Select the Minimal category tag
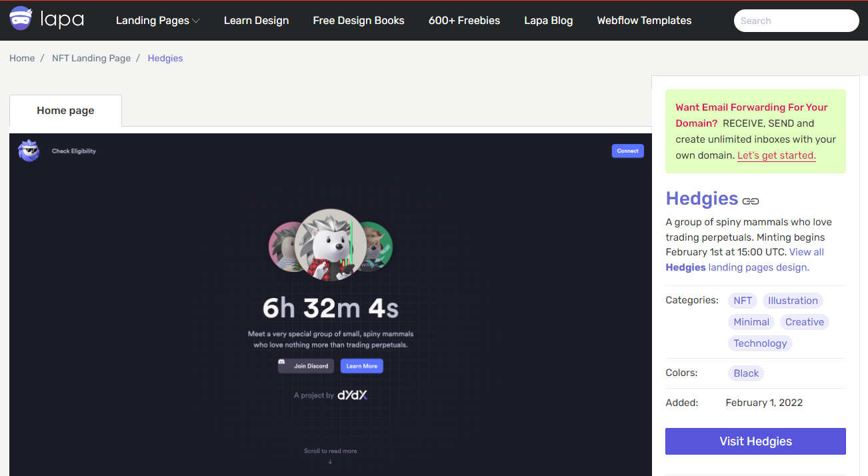This screenshot has height=476, width=868. (751, 322)
